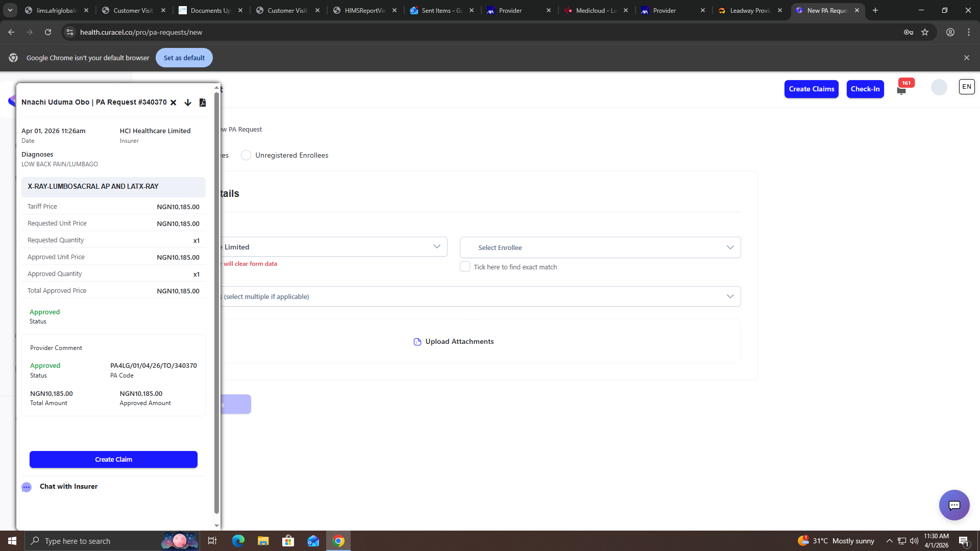Click the Chat with Insurer icon
The width and height of the screenshot is (980, 551).
27,487
